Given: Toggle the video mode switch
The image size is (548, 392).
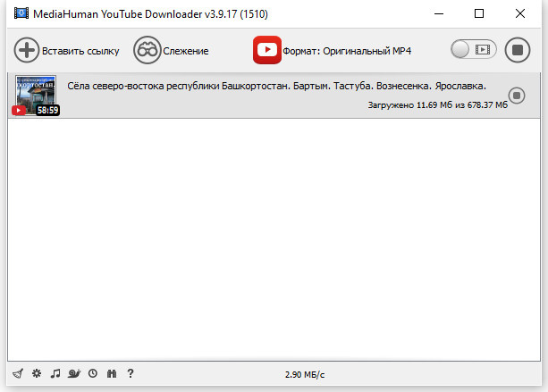Looking at the screenshot, I should click(x=473, y=50).
